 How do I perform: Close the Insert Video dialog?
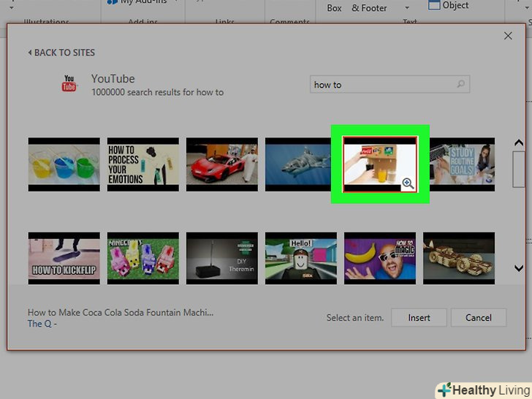[x=508, y=36]
